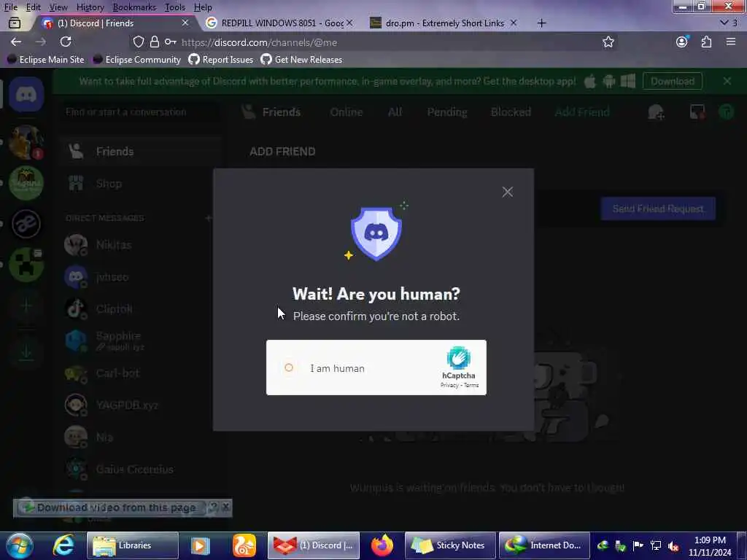Open Eclipse Main Site bookmark

46,60
